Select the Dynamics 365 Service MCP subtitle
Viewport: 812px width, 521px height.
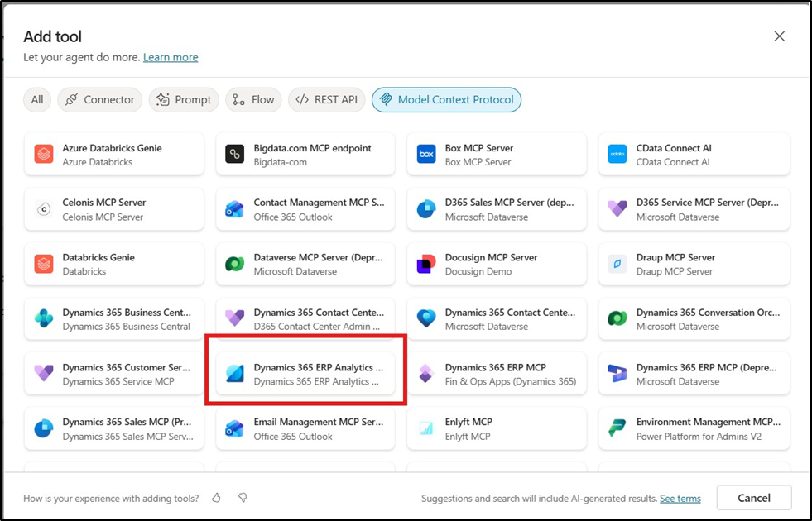[x=118, y=381]
